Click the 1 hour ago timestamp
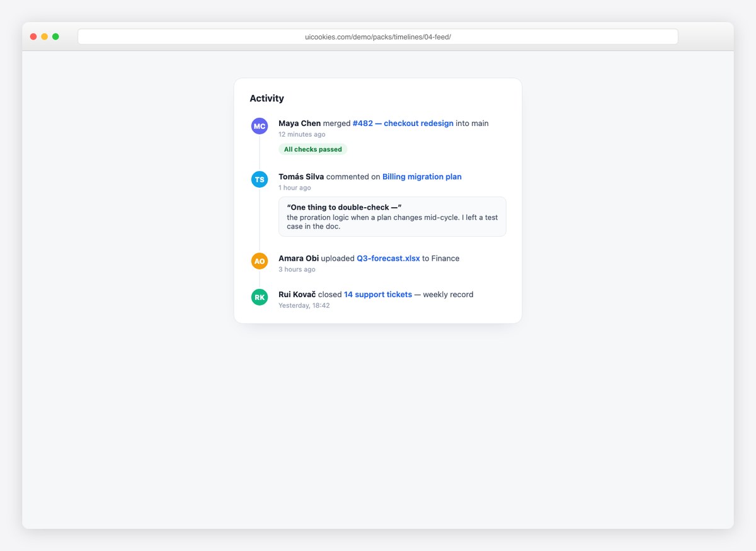Viewport: 756px width, 551px height. (x=295, y=188)
